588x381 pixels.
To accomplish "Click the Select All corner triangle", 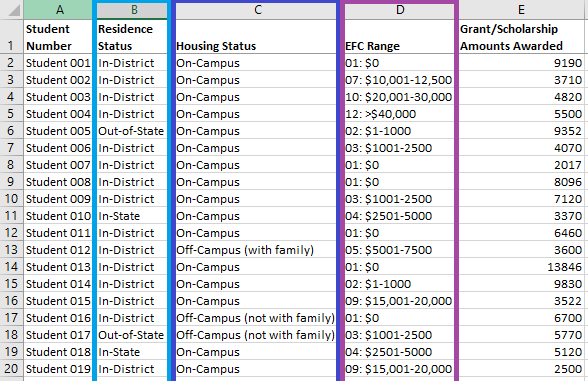I will point(14,10).
